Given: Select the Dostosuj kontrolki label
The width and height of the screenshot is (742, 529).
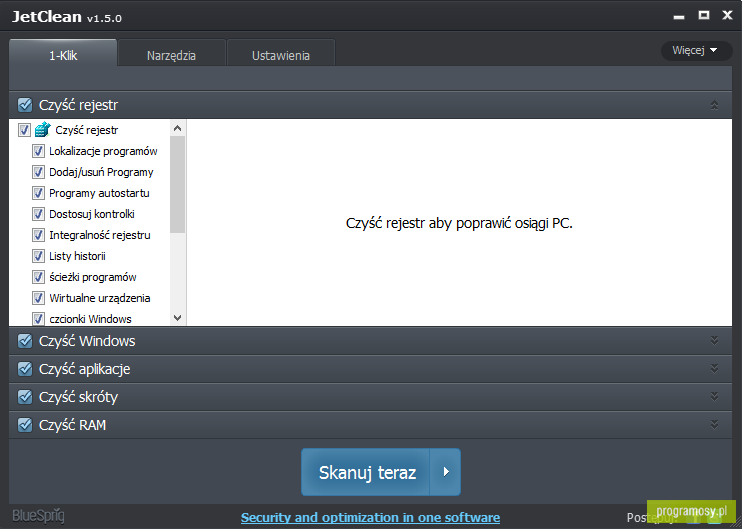Looking at the screenshot, I should pos(92,214).
